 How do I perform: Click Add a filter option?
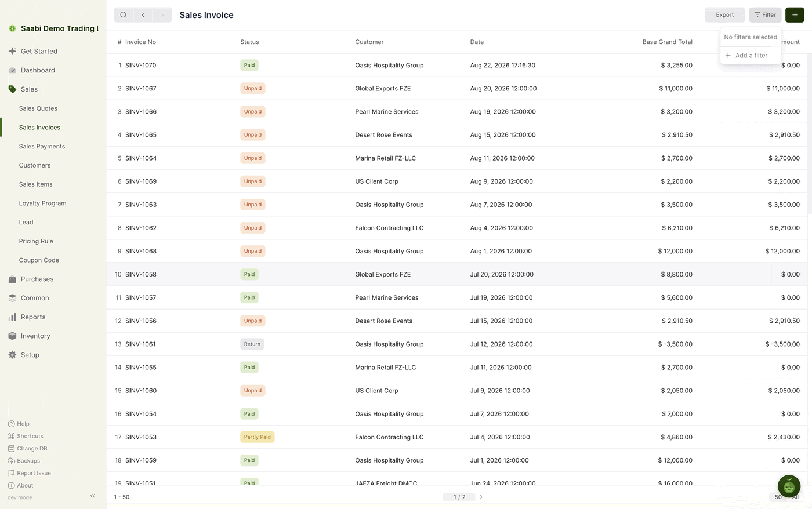coord(751,56)
